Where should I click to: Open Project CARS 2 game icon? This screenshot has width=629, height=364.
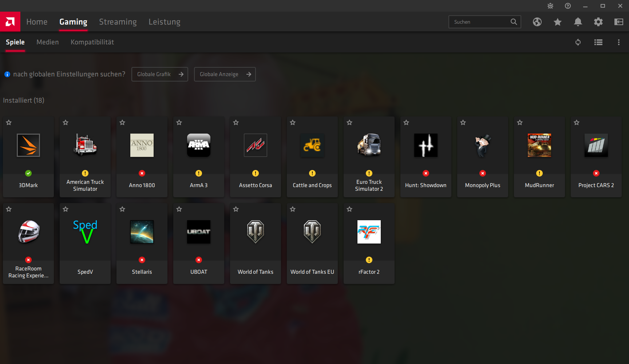(596, 145)
